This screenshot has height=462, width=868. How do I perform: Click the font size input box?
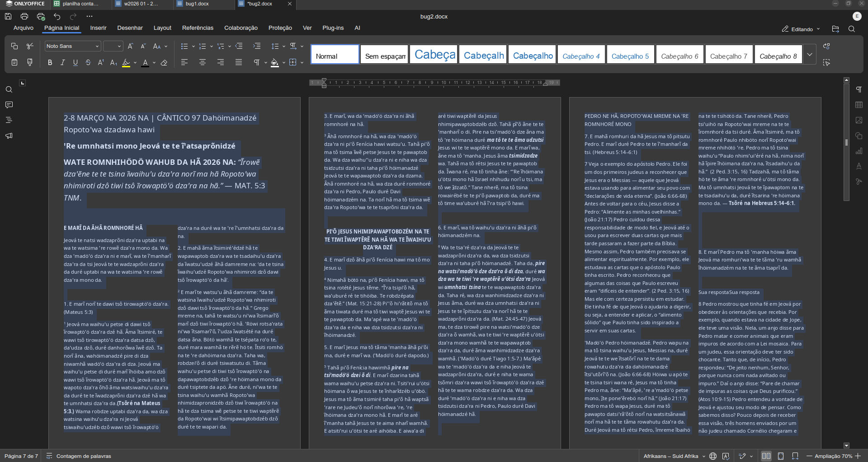tap(109, 46)
